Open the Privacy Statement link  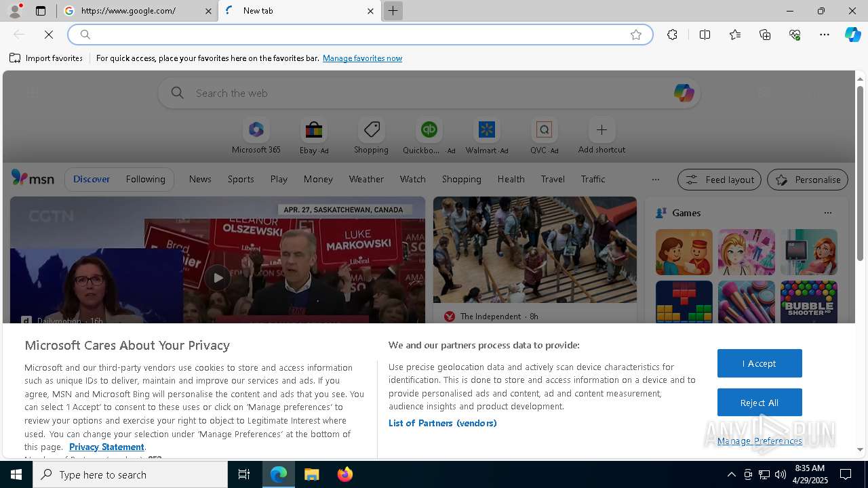click(x=106, y=447)
